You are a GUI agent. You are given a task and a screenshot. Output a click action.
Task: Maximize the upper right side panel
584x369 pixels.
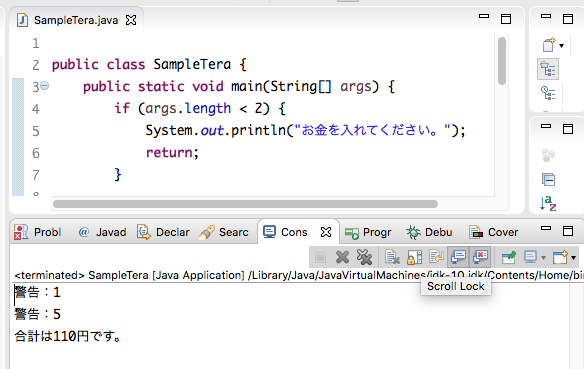click(x=568, y=19)
